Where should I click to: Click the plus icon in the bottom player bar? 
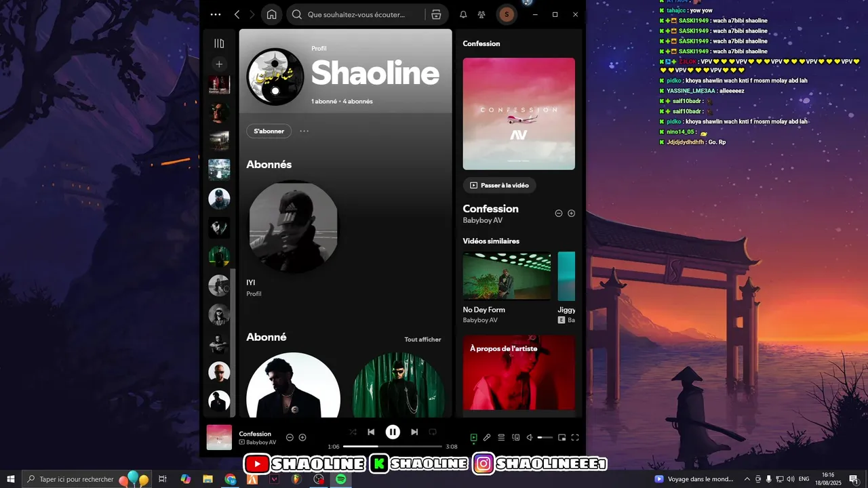tap(302, 437)
